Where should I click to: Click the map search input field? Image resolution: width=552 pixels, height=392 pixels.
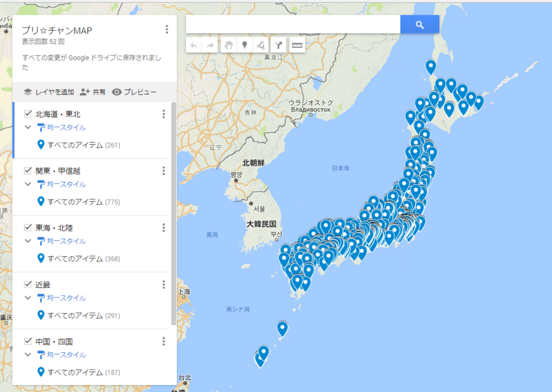point(293,24)
